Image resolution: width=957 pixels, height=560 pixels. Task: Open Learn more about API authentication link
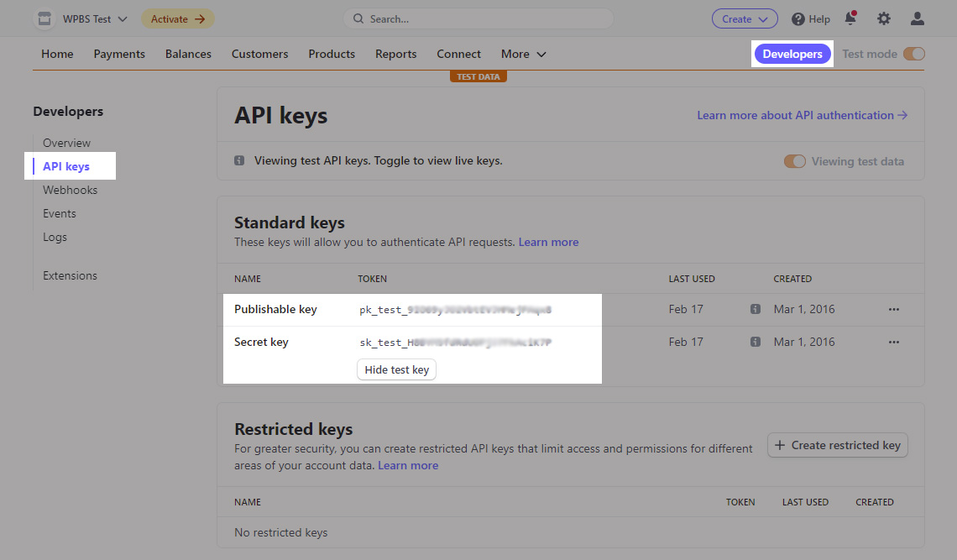[x=802, y=115]
